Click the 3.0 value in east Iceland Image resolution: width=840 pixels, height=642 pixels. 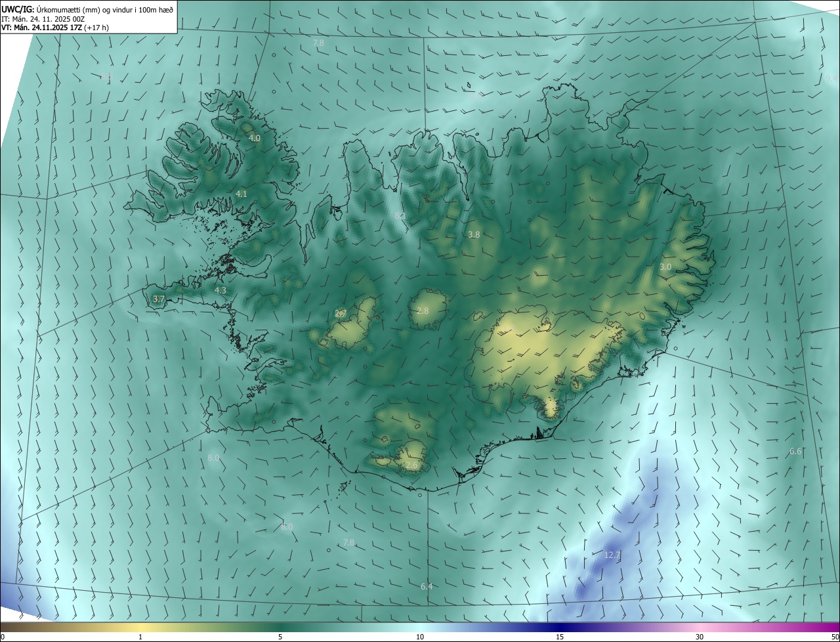[x=665, y=267]
